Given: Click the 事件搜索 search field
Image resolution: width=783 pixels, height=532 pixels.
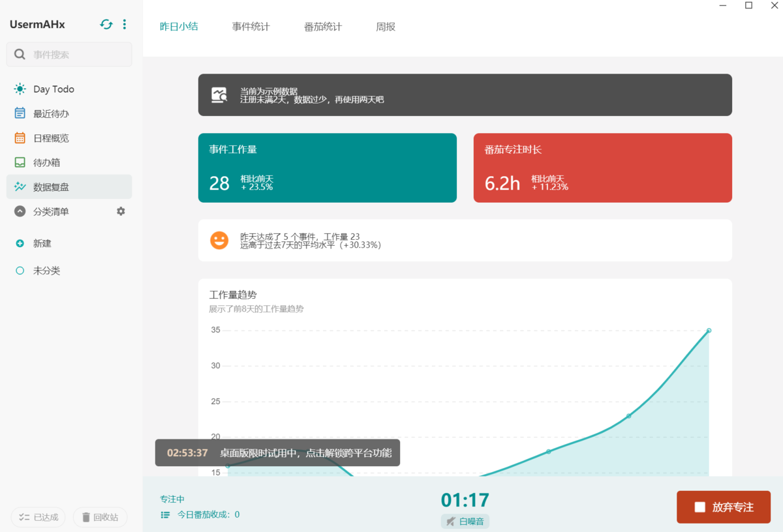Looking at the screenshot, I should pos(75,55).
